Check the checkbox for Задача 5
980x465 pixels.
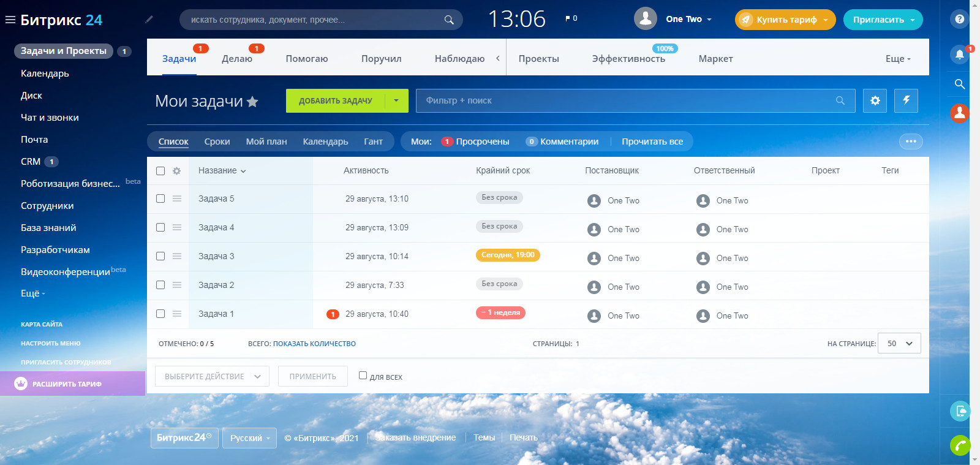160,198
